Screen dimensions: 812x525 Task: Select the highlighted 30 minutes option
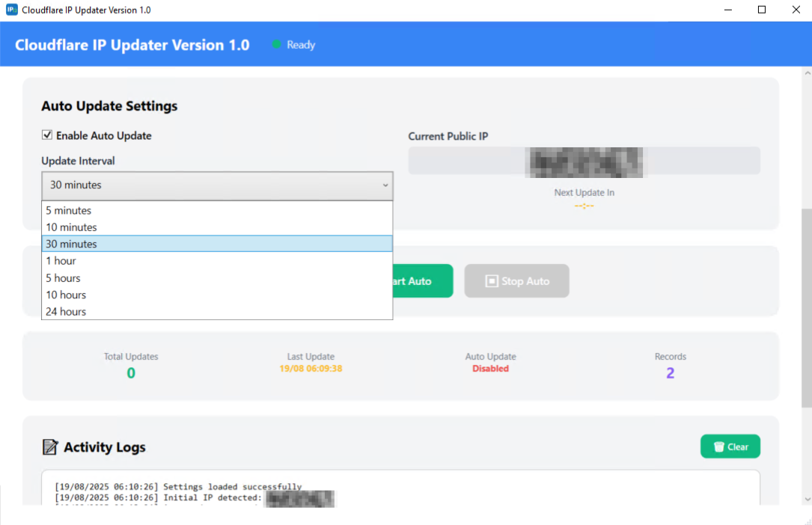click(x=217, y=244)
